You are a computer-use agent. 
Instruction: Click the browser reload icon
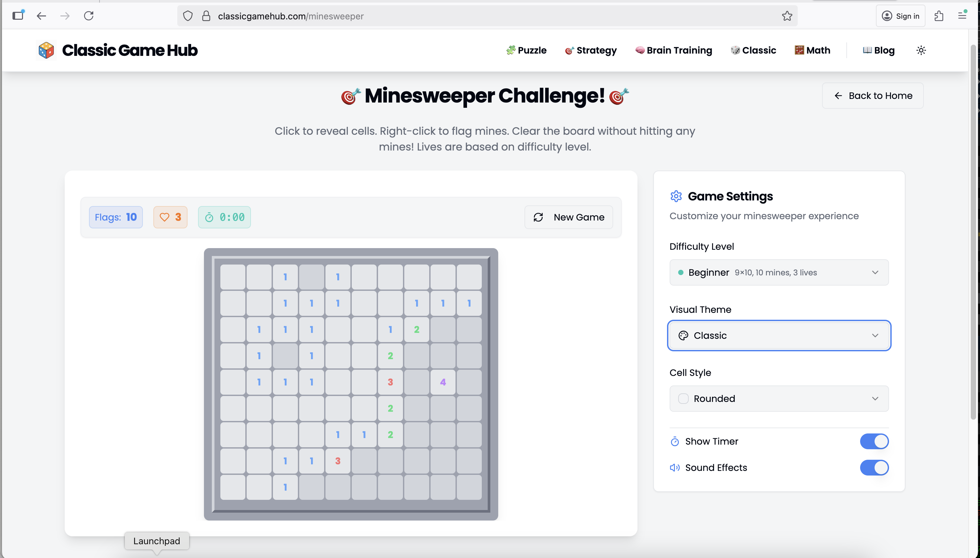tap(89, 16)
